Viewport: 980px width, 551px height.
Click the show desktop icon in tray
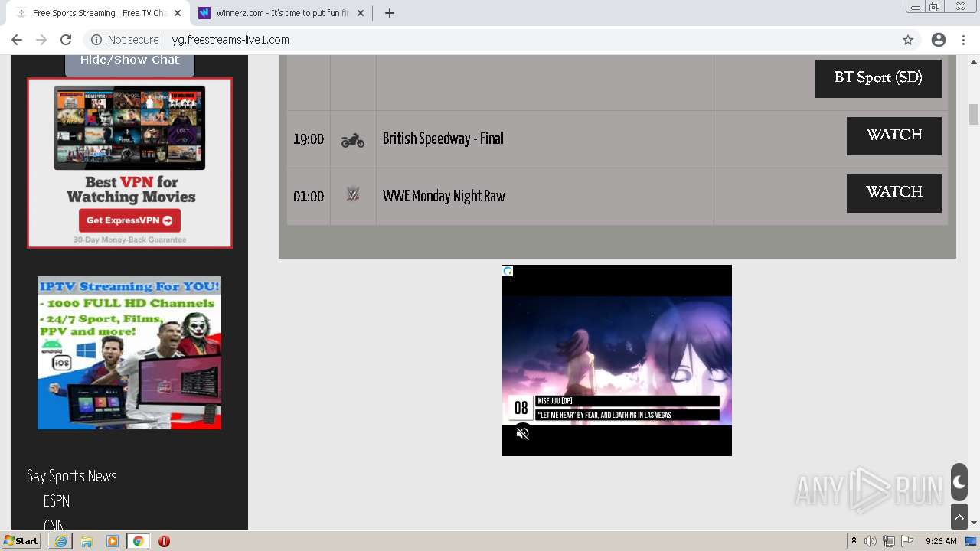coord(972,541)
